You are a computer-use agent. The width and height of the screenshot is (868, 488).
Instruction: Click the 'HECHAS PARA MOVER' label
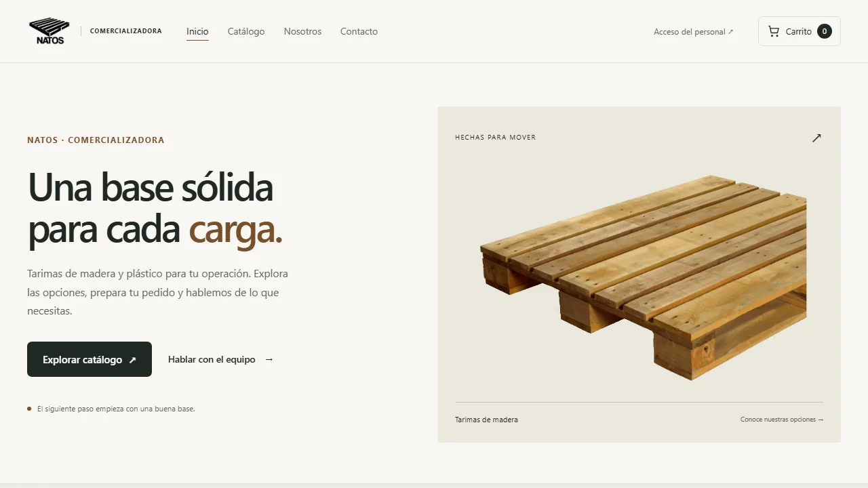coord(496,138)
